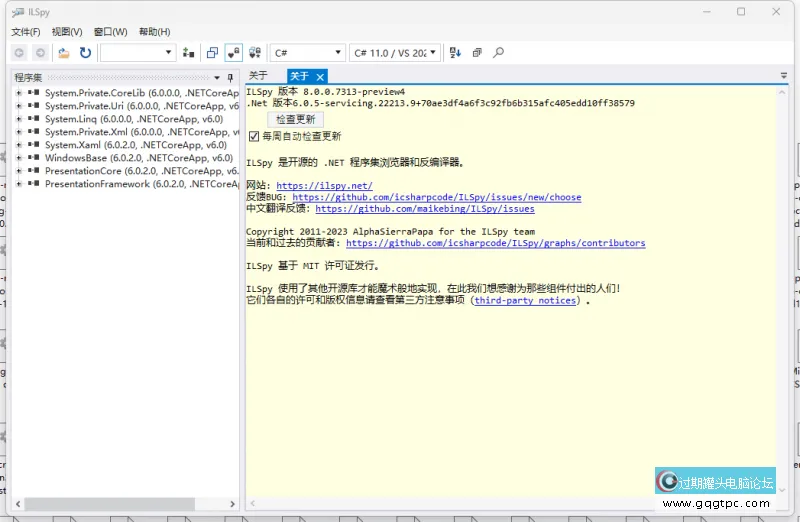Toggle show private and internal members icon
800x522 pixels.
point(234,53)
